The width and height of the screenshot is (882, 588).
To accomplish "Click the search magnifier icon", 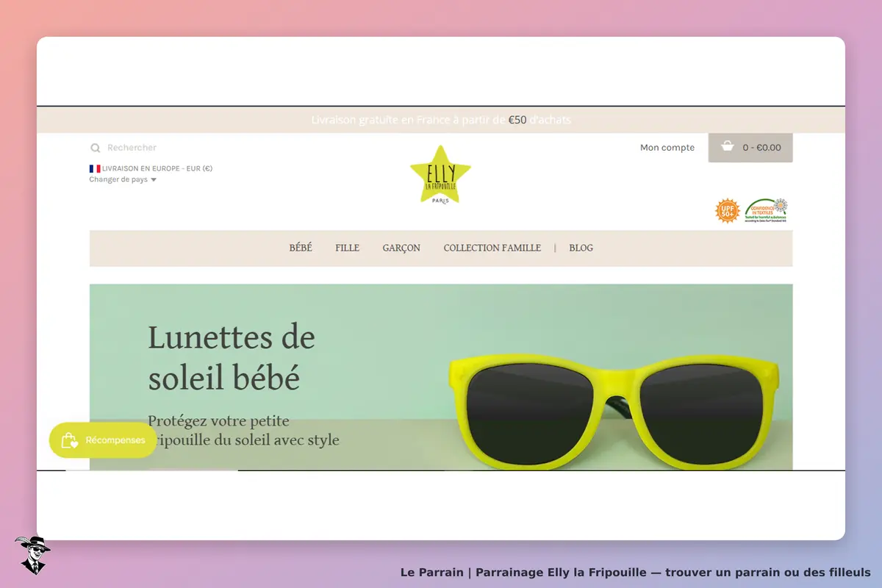I will pos(95,148).
